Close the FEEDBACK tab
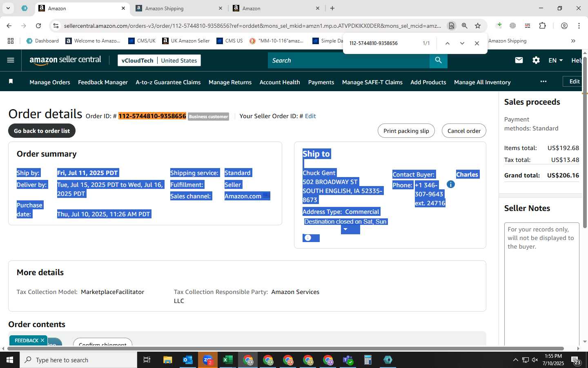Image resolution: width=588 pixels, height=368 pixels. tap(42, 340)
